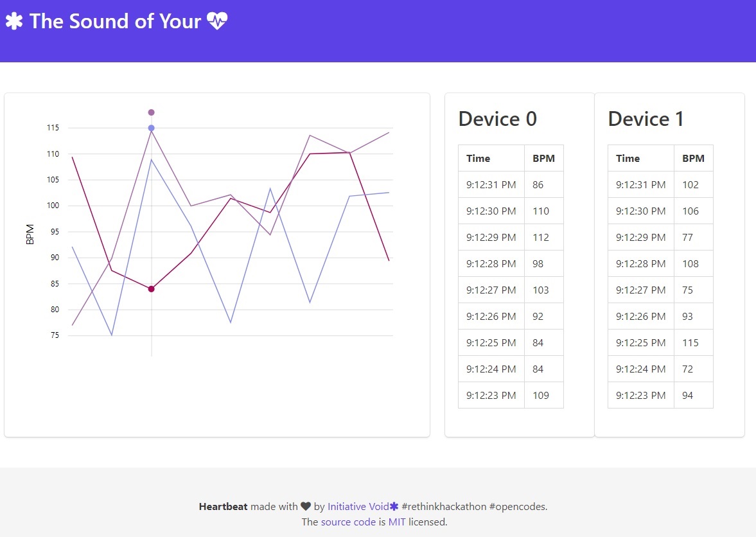Click the 106 BPM cell in Device 1

click(693, 211)
